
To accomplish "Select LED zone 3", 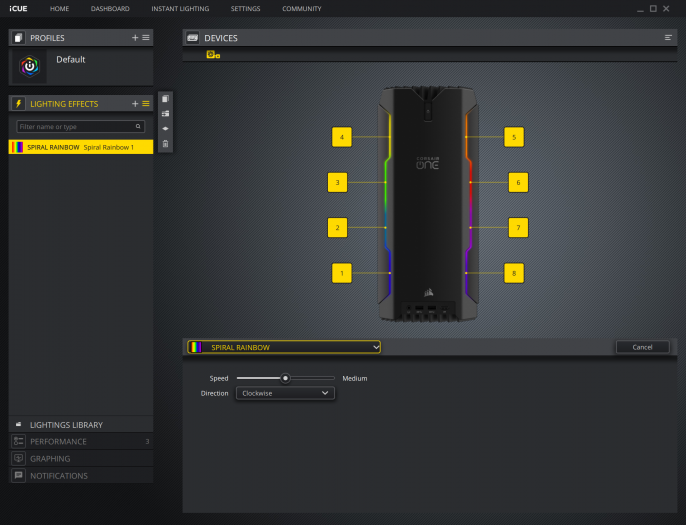I will click(337, 182).
